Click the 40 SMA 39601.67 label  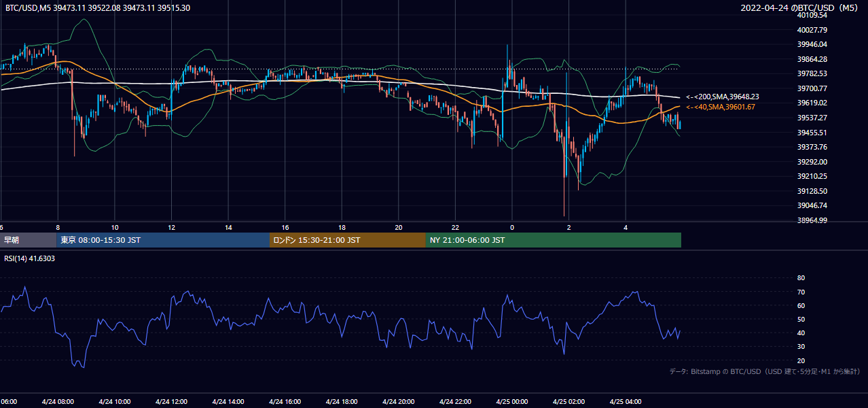(720, 107)
